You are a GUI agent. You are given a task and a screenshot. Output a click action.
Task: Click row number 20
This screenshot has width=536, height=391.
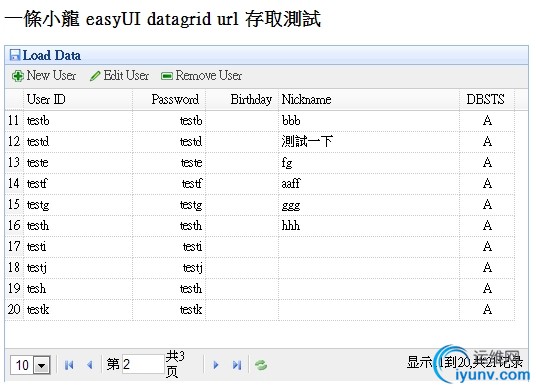tap(14, 310)
